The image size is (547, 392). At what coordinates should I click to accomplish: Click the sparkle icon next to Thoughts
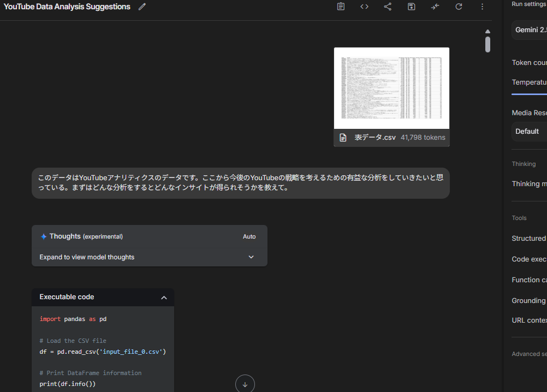coord(44,236)
